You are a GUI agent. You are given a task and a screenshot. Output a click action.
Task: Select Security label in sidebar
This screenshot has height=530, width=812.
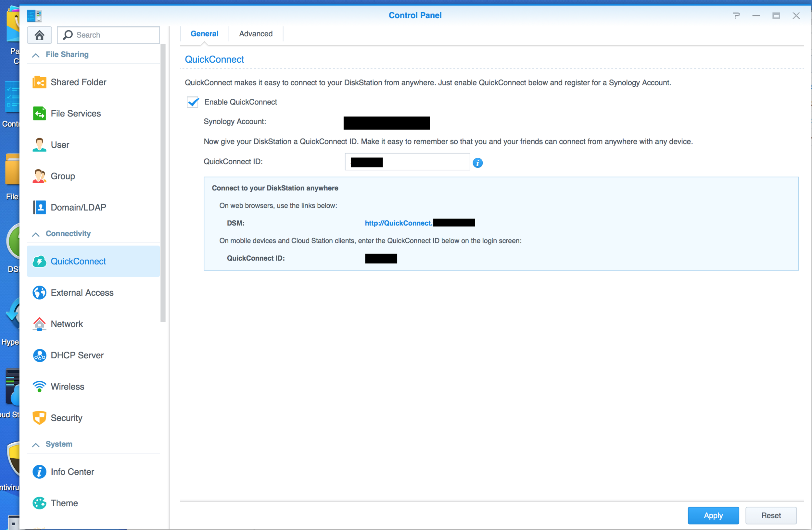(67, 418)
